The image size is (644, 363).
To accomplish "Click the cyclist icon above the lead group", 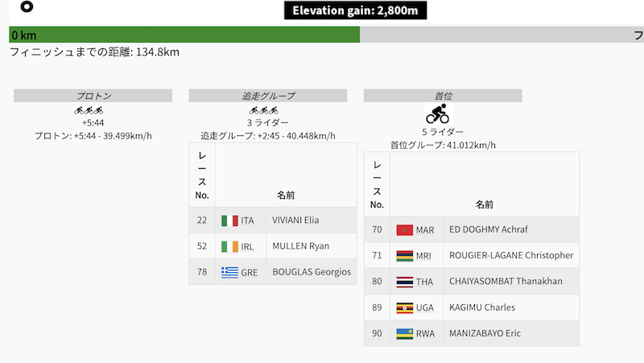I will click(x=439, y=113).
